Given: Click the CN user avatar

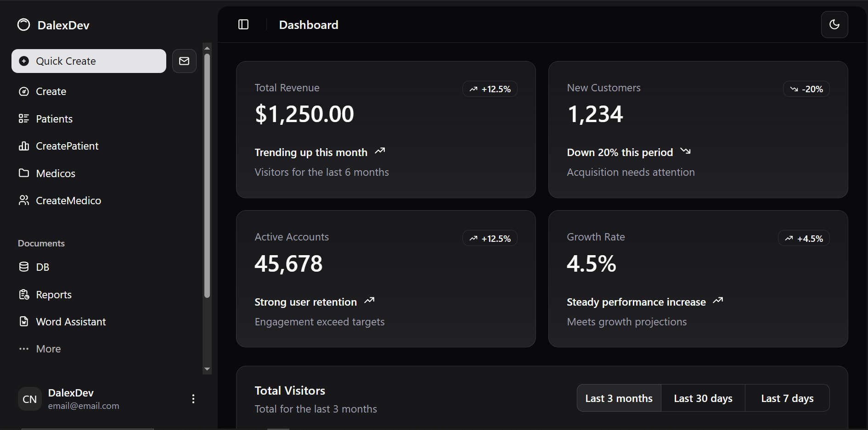Looking at the screenshot, I should (30, 399).
